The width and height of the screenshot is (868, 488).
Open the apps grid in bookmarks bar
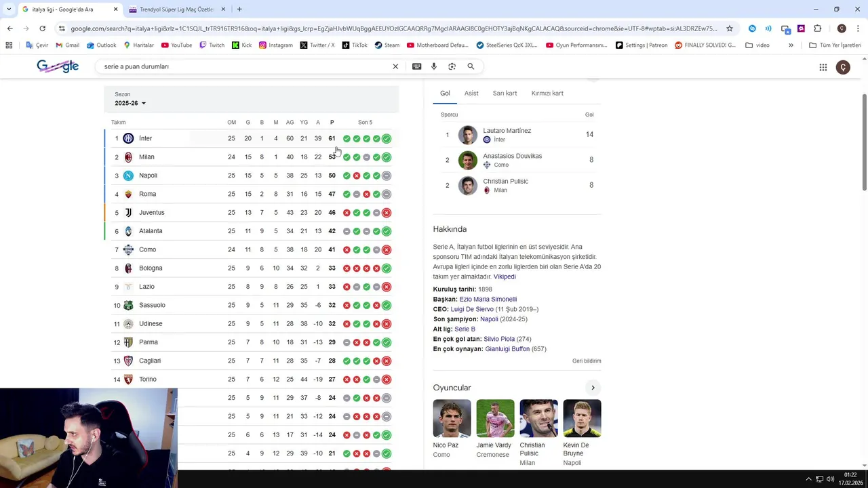pyautogui.click(x=9, y=45)
